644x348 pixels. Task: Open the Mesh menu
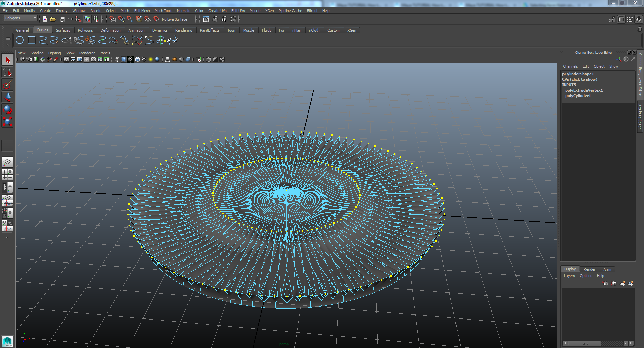point(125,11)
